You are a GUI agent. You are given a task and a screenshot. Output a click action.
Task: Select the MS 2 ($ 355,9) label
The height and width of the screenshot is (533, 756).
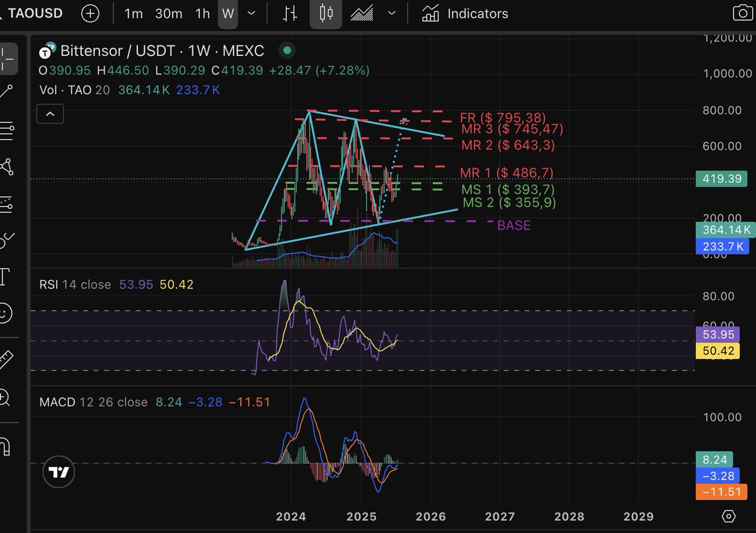(510, 203)
